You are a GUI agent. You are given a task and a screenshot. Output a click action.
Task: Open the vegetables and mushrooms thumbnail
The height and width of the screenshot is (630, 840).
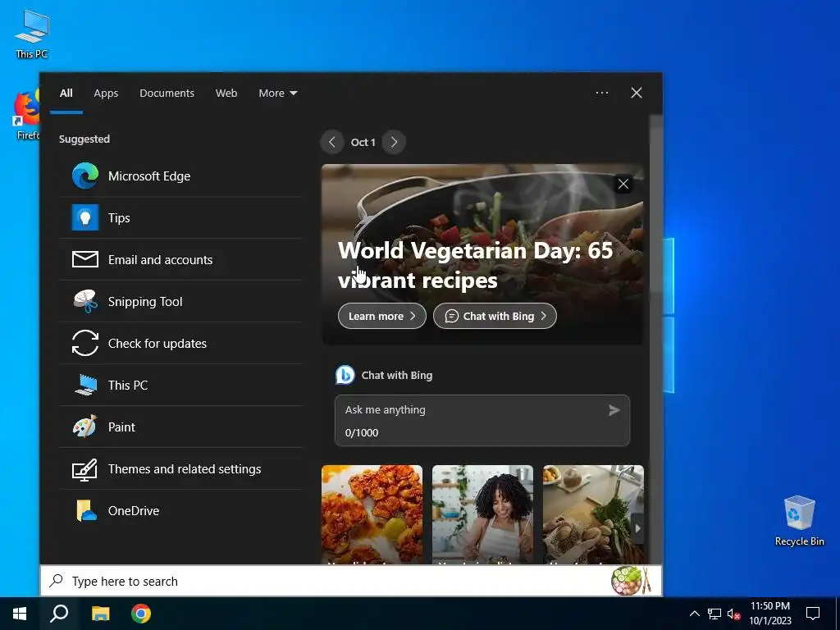[593, 514]
